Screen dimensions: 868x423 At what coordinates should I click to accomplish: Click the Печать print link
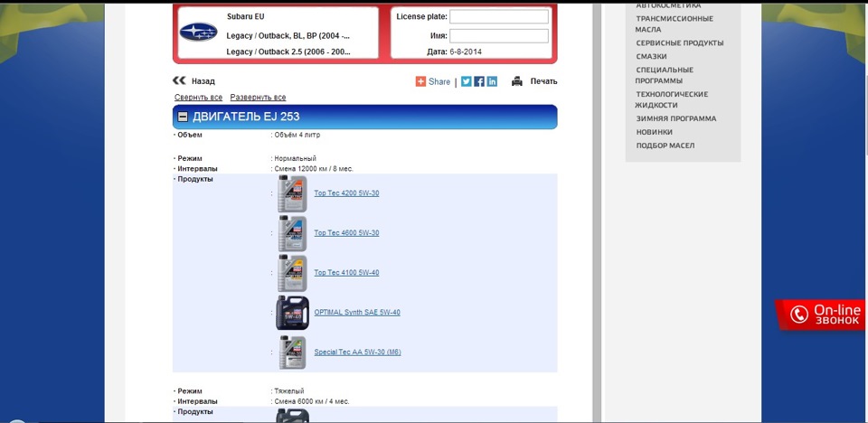[x=543, y=81]
